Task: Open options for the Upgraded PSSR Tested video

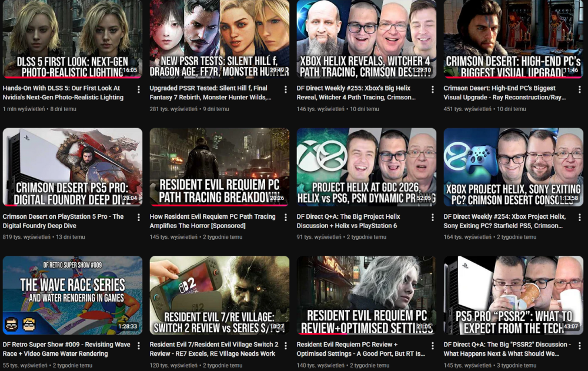Action: pyautogui.click(x=286, y=88)
